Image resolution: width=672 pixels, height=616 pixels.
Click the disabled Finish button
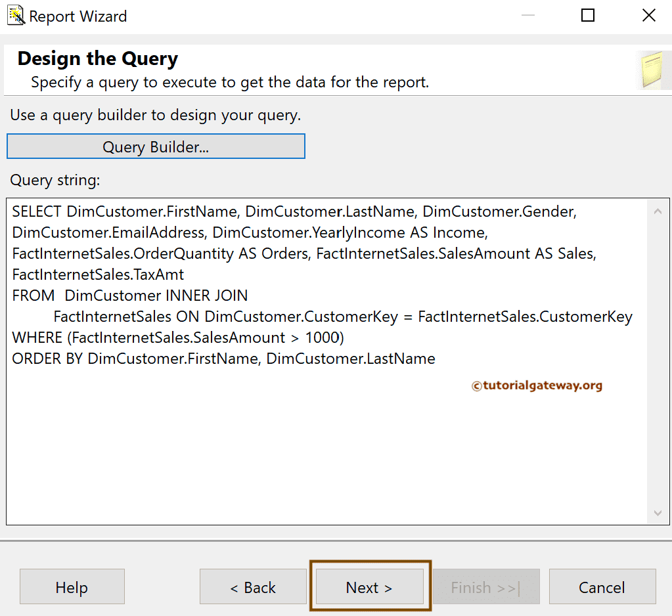tap(485, 586)
